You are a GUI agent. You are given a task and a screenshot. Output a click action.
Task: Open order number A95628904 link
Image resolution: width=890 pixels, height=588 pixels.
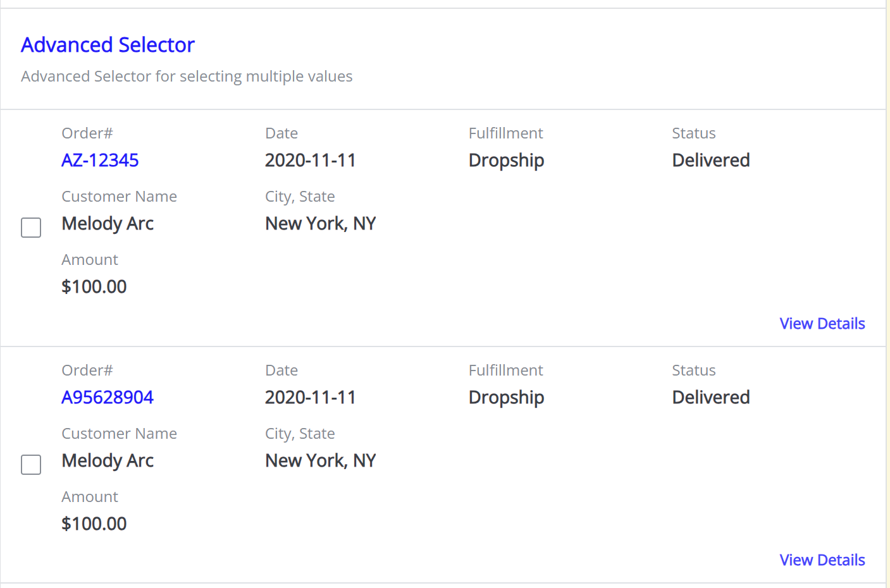[x=108, y=397]
